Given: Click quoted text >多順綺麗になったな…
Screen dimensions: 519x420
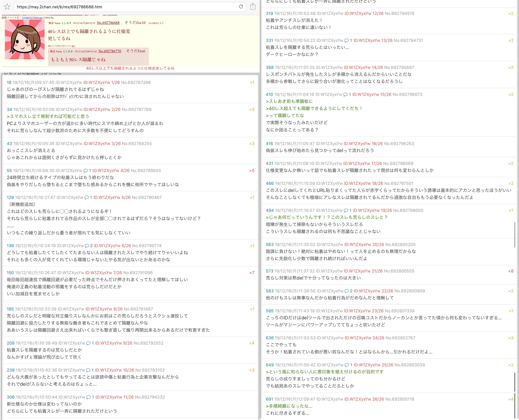Looking at the screenshot, I should tap(289, 406).
